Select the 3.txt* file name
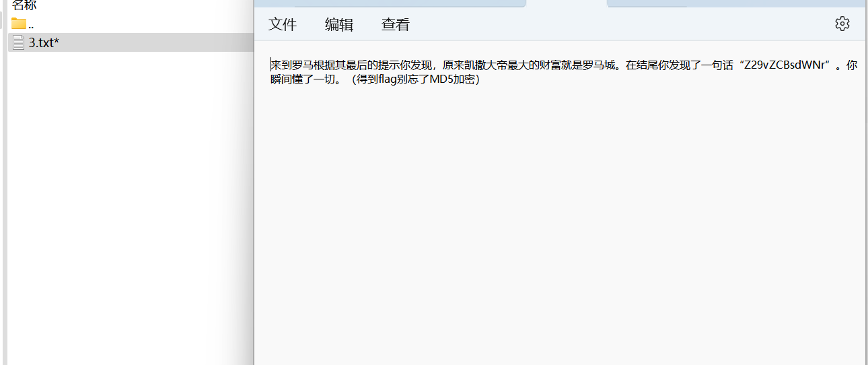Screen dimensions: 868x365 coord(44,43)
